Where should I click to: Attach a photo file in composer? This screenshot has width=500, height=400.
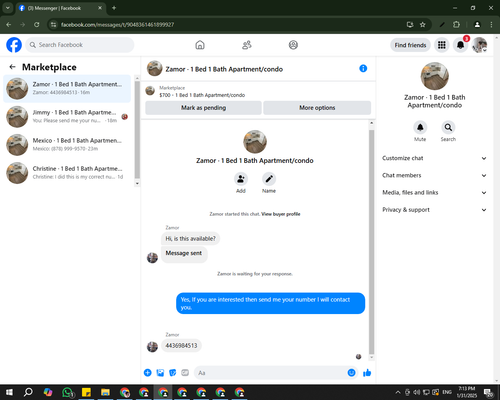pyautogui.click(x=160, y=373)
